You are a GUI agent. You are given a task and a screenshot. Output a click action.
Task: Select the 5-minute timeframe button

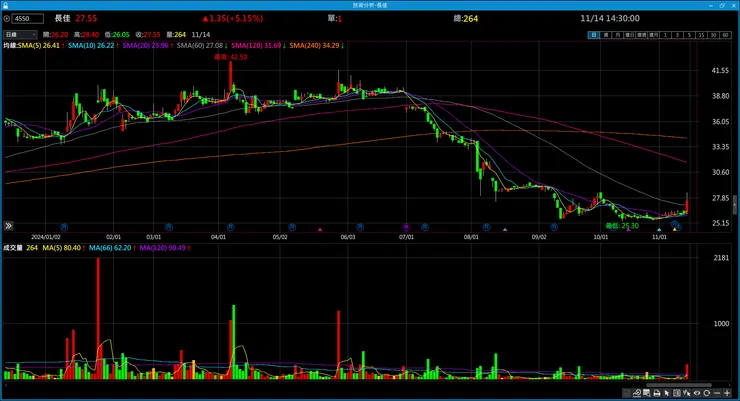coord(689,35)
